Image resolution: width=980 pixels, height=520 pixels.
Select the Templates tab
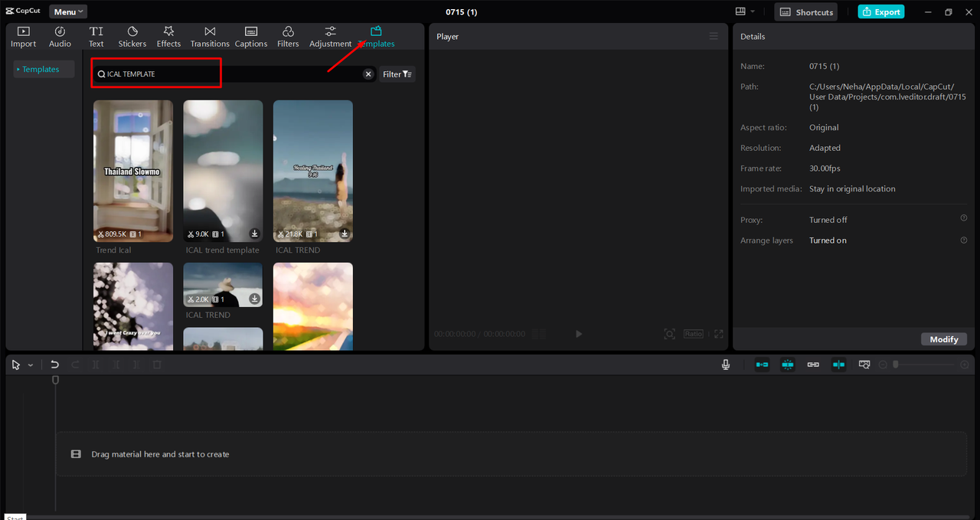pyautogui.click(x=376, y=37)
